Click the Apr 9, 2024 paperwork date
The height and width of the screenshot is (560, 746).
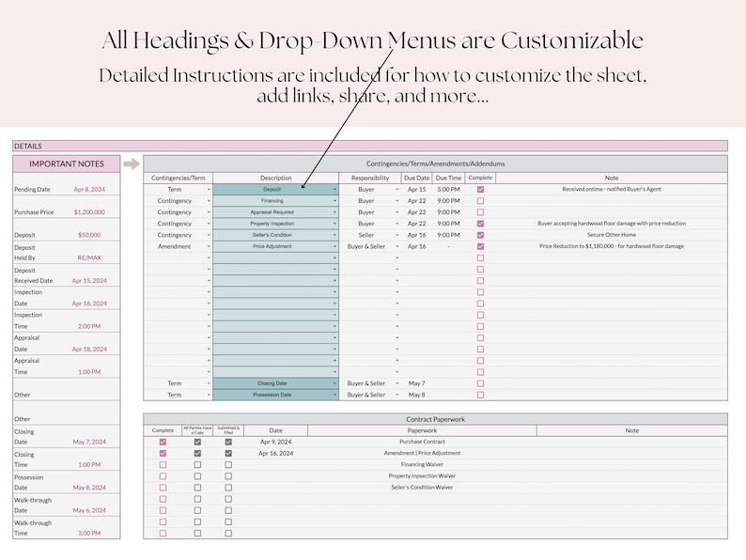coord(276,442)
